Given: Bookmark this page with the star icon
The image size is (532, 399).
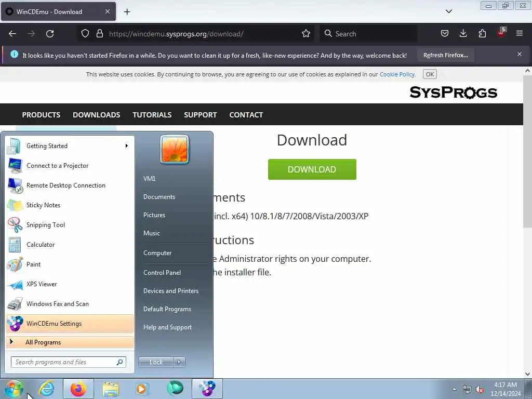Looking at the screenshot, I should (305, 33).
